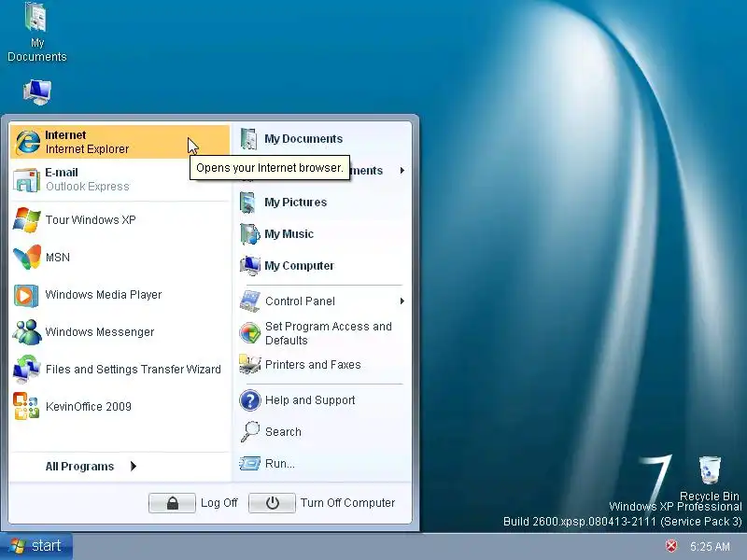This screenshot has height=560, width=747.
Task: Click the 'Turn Off Computer' text label
Action: pos(347,503)
